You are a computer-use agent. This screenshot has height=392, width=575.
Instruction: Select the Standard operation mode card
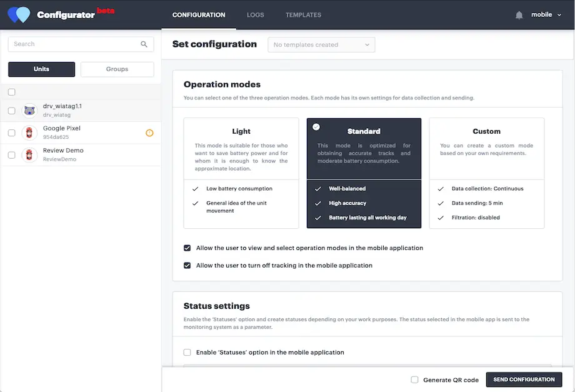click(364, 173)
